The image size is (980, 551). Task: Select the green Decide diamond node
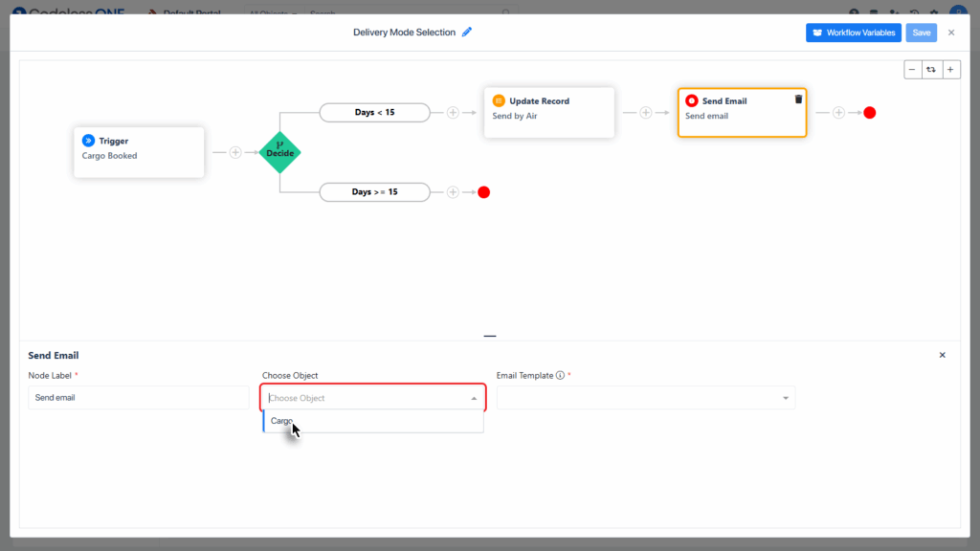coord(279,152)
